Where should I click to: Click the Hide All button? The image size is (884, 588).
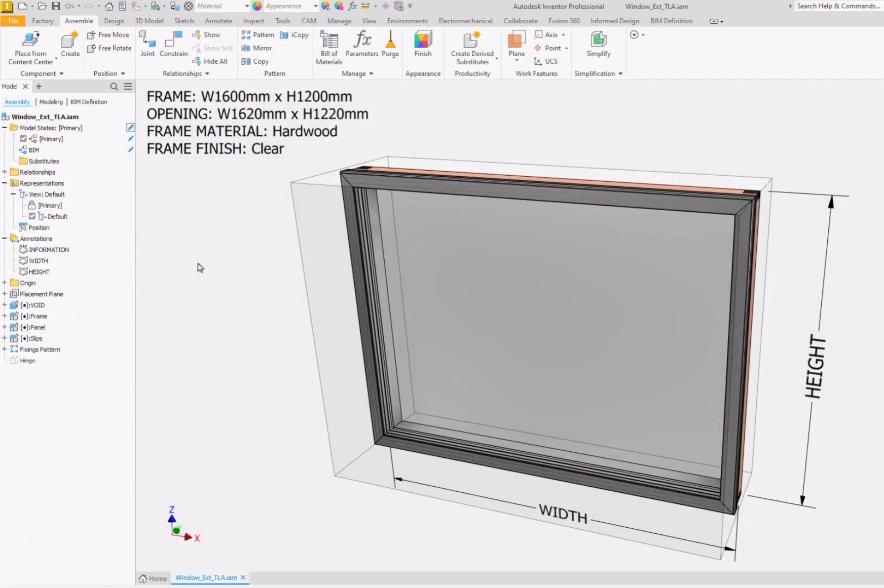210,61
